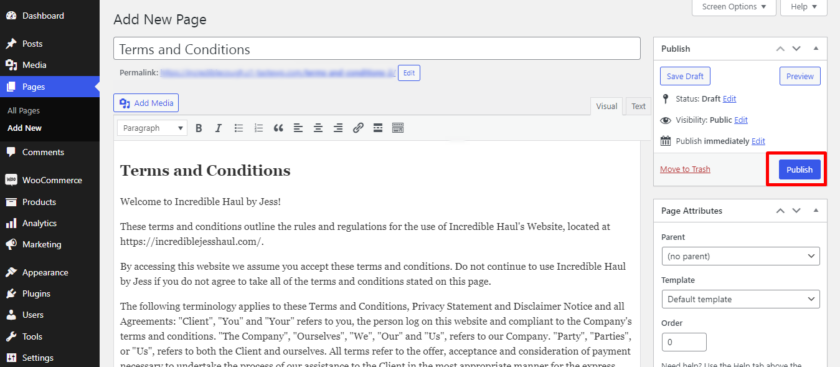Insert or edit a link

point(358,128)
